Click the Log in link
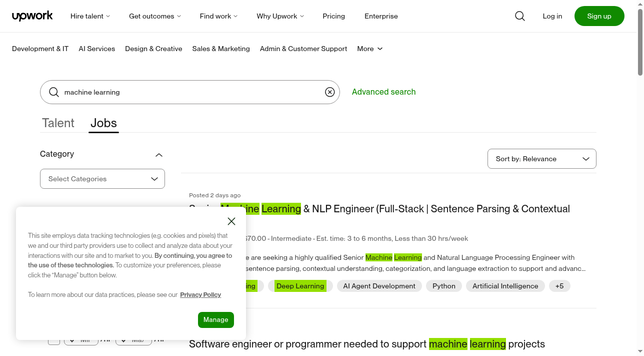Screen dimensions: 644x356 [552, 16]
